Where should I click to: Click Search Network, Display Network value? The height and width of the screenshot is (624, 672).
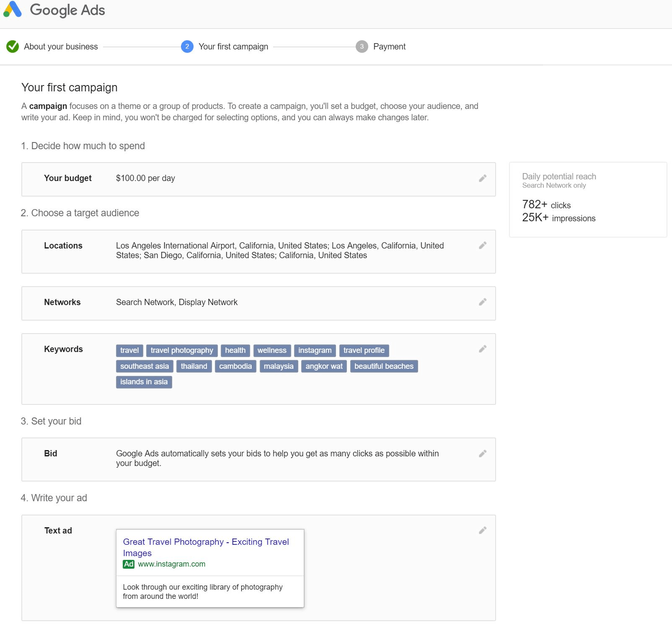click(177, 302)
